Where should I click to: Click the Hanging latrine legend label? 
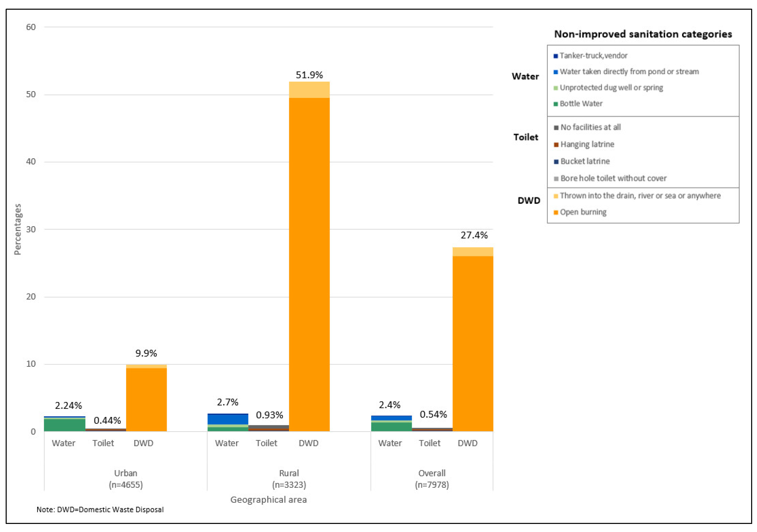(x=587, y=144)
